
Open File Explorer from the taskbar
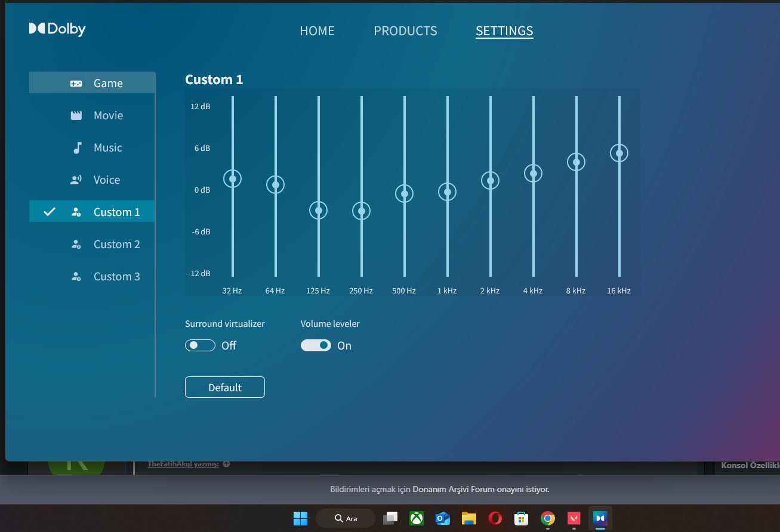469,518
